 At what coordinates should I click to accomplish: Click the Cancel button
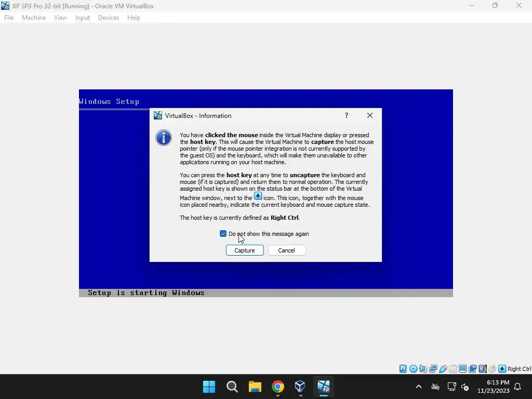tap(287, 250)
